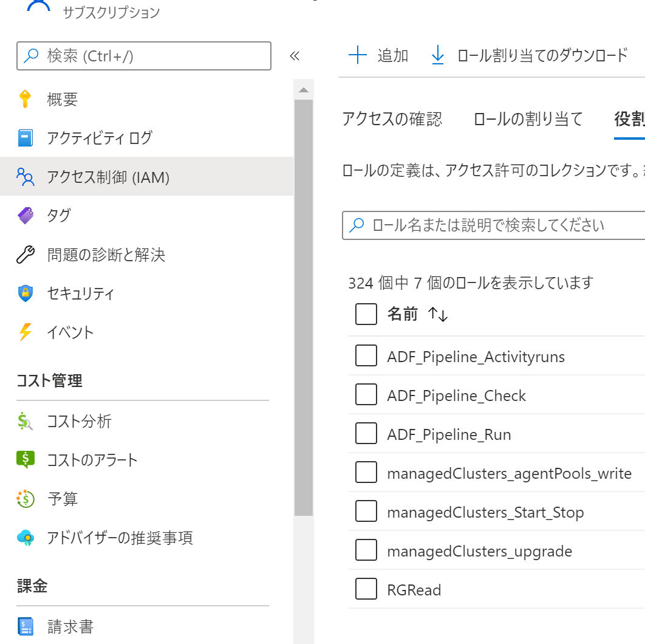Switch to the ロールの割り当て tab

pyautogui.click(x=528, y=119)
